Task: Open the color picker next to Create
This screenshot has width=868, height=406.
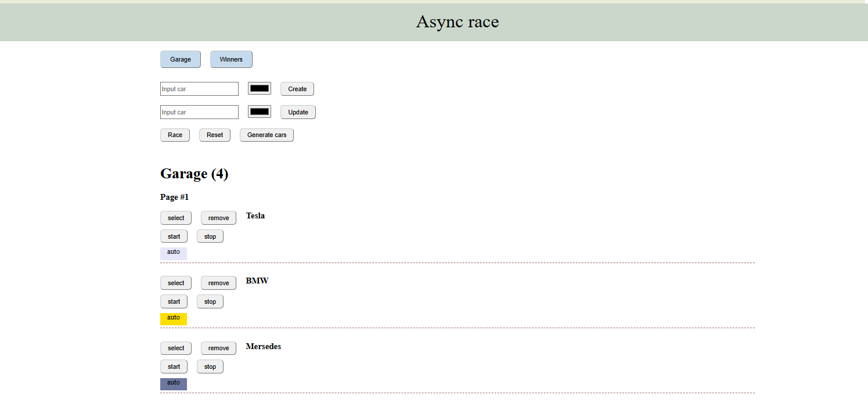Action: [x=260, y=88]
